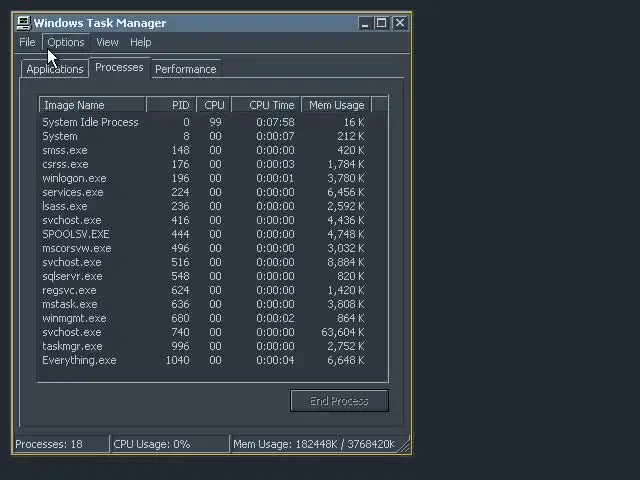This screenshot has width=640, height=480.
Task: Click the End Process button
Action: 339,401
